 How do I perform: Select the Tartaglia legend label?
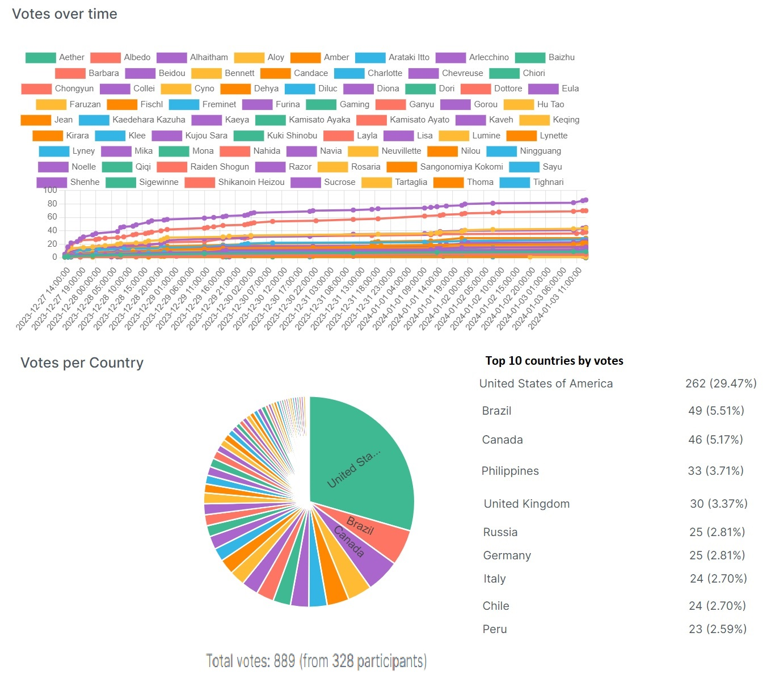pyautogui.click(x=411, y=182)
